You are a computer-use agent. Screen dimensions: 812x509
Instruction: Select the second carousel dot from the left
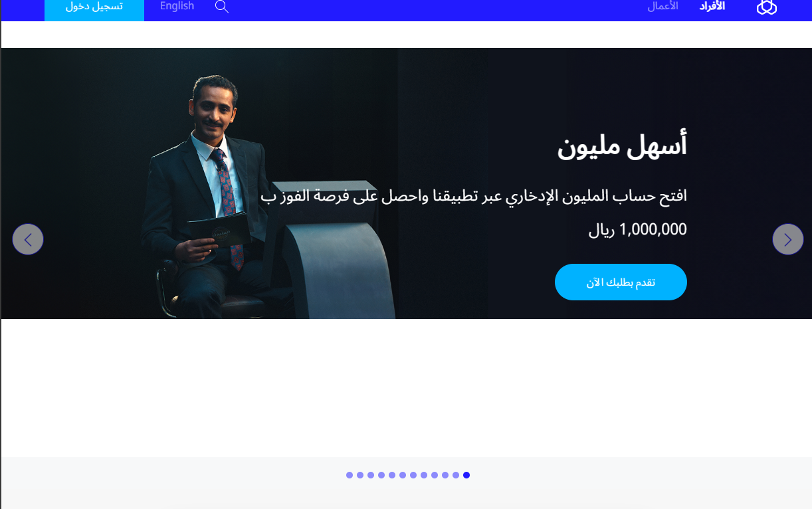click(x=360, y=475)
